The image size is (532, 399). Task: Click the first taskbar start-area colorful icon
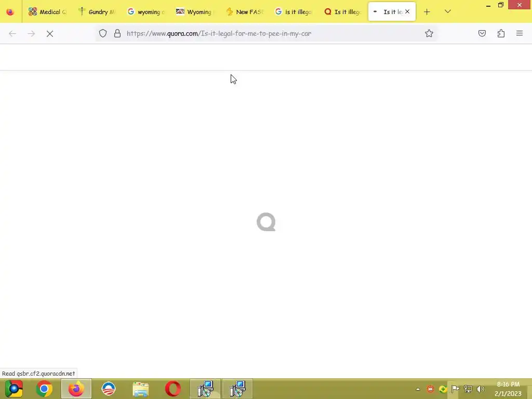pyautogui.click(x=14, y=389)
